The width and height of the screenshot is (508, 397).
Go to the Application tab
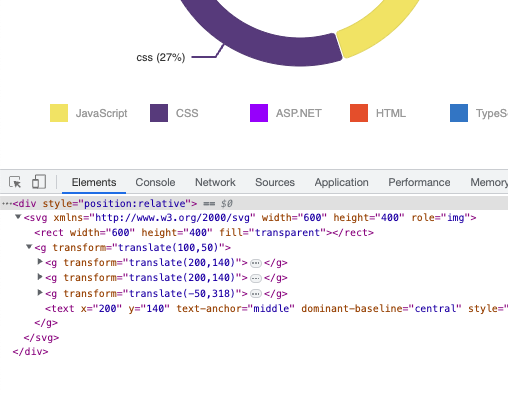341,182
